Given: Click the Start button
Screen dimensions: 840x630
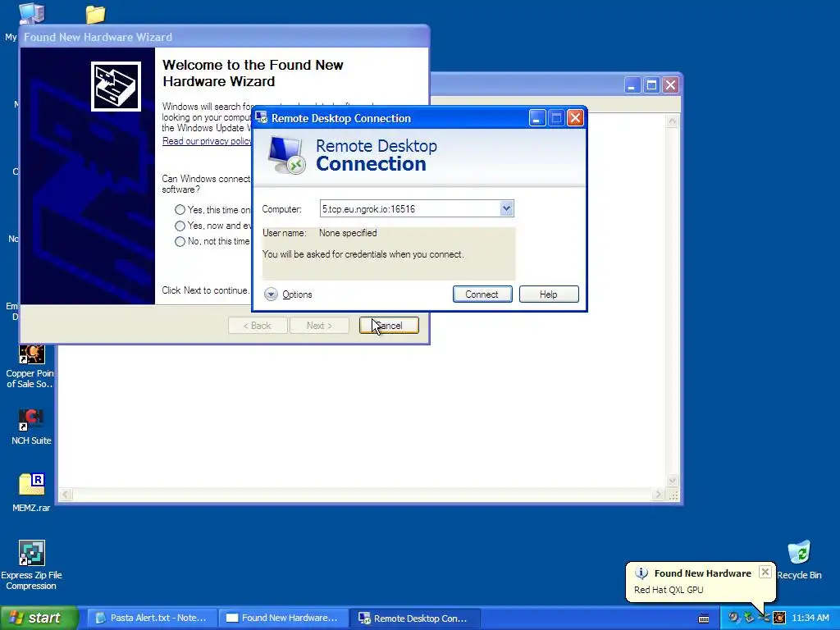Looking at the screenshot, I should (39, 618).
